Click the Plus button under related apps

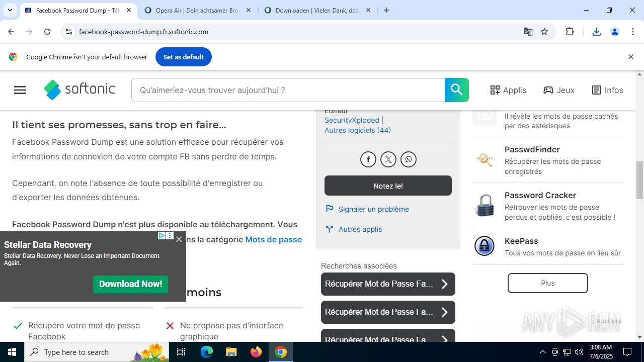coord(547,283)
